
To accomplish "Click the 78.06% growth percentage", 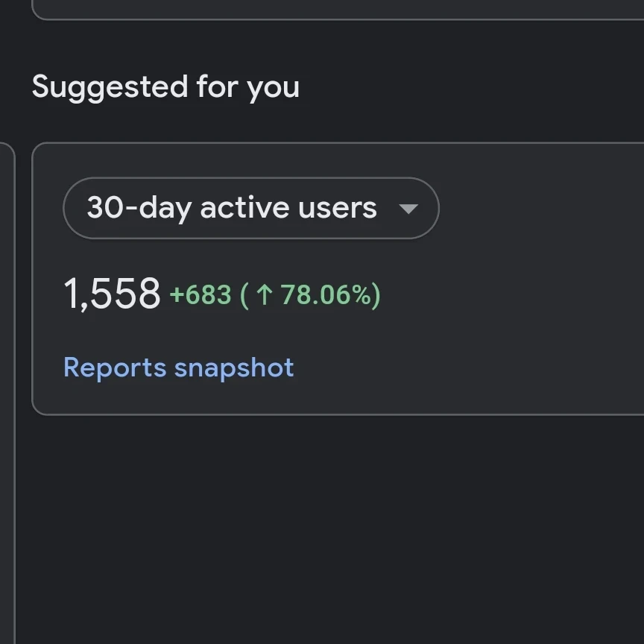I will pyautogui.click(x=326, y=295).
